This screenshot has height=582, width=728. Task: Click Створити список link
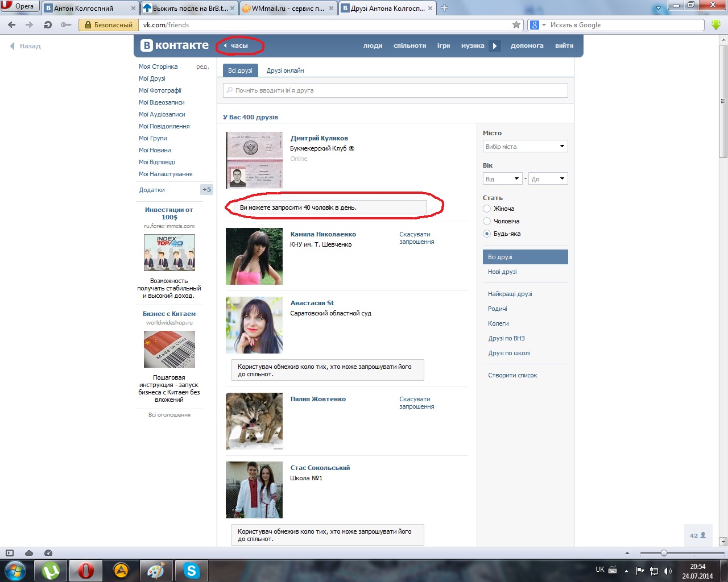point(512,375)
